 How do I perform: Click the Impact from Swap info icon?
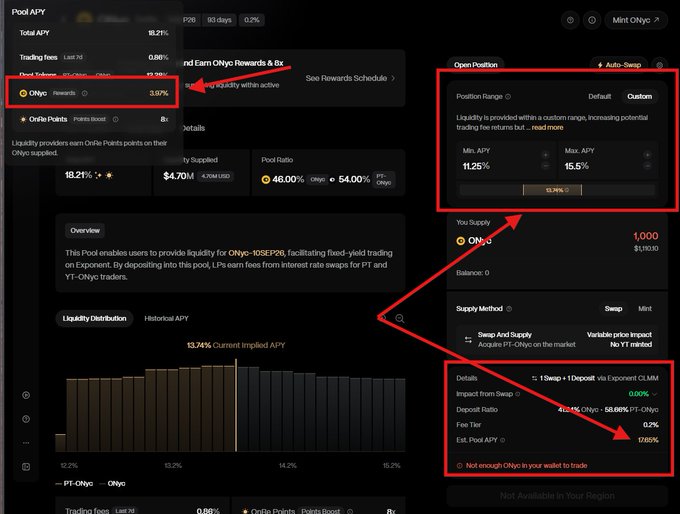click(517, 394)
